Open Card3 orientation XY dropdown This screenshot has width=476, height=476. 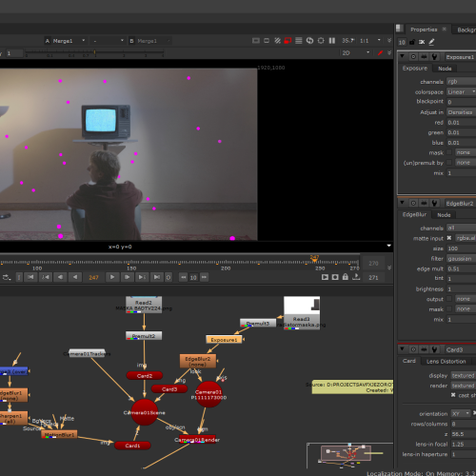click(x=461, y=413)
